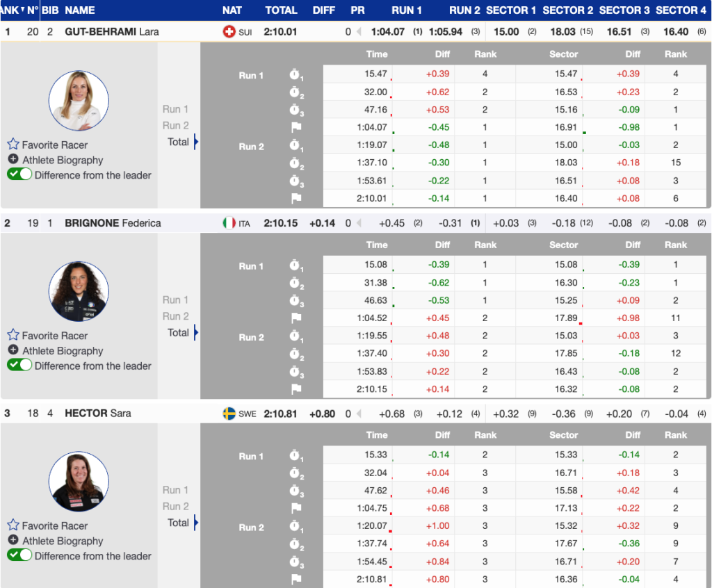The width and height of the screenshot is (712, 588).
Task: Toggle Difference from the leader for Gut-Behrami
Action: click(x=19, y=175)
